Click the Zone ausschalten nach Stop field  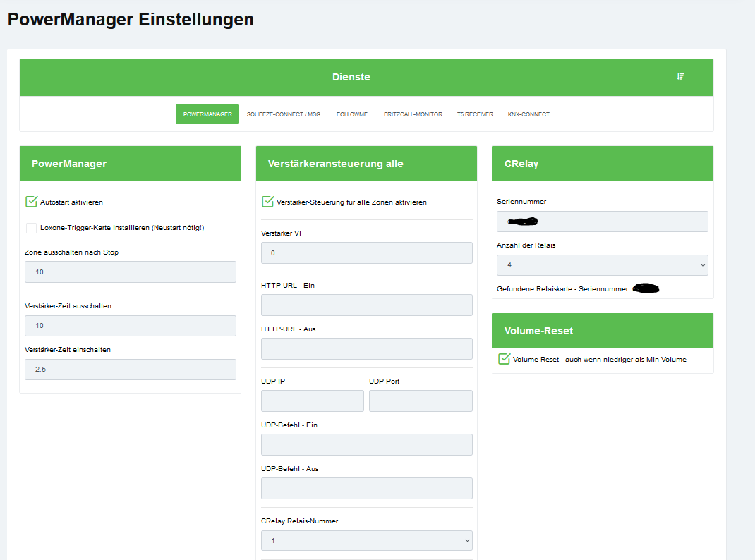tap(131, 272)
